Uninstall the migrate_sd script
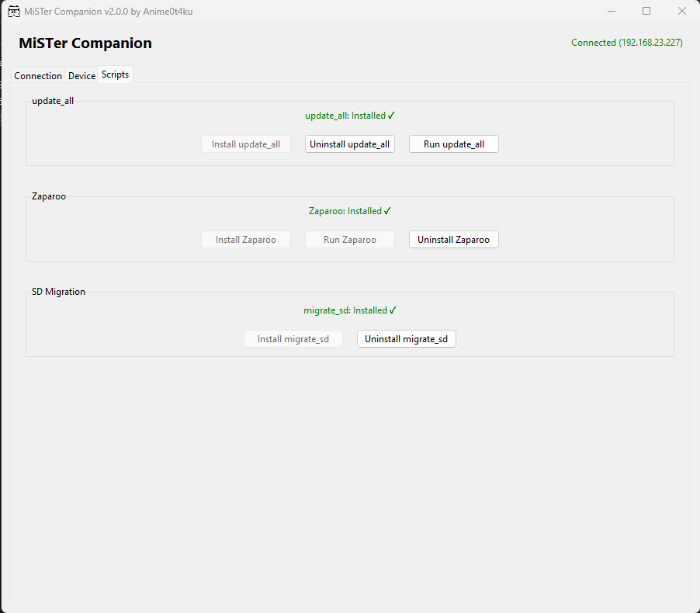The height and width of the screenshot is (613, 700). click(x=406, y=339)
